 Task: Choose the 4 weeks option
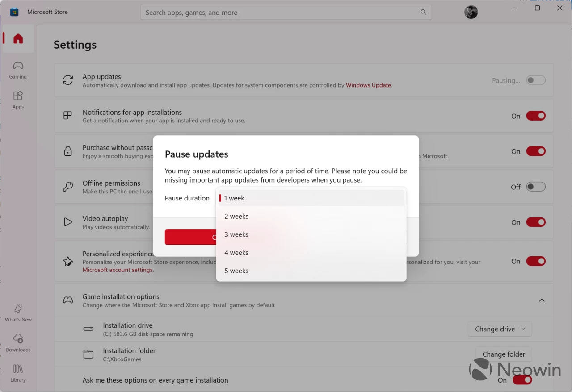click(x=236, y=252)
